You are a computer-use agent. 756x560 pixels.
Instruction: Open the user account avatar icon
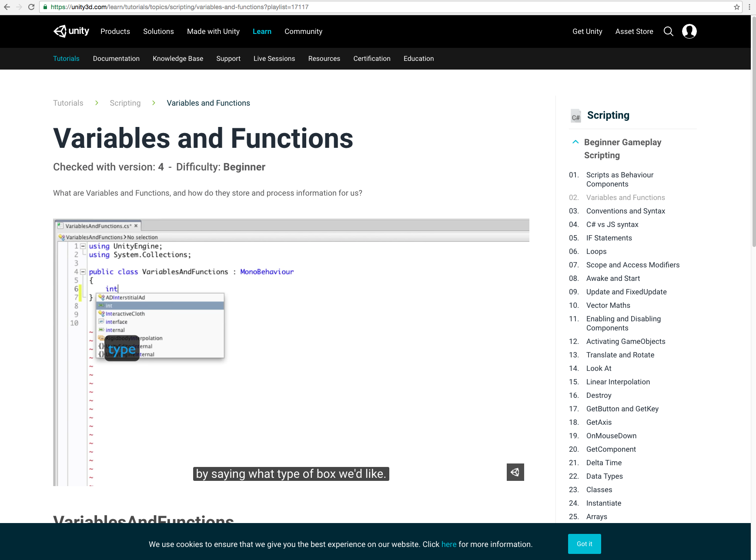[x=689, y=31]
